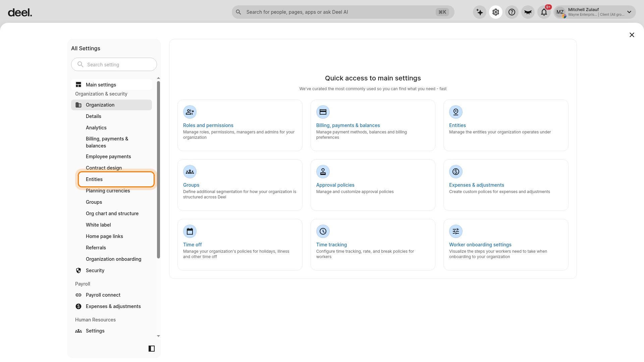
Task: Click the sidebar scroll up arrow
Action: click(x=158, y=78)
